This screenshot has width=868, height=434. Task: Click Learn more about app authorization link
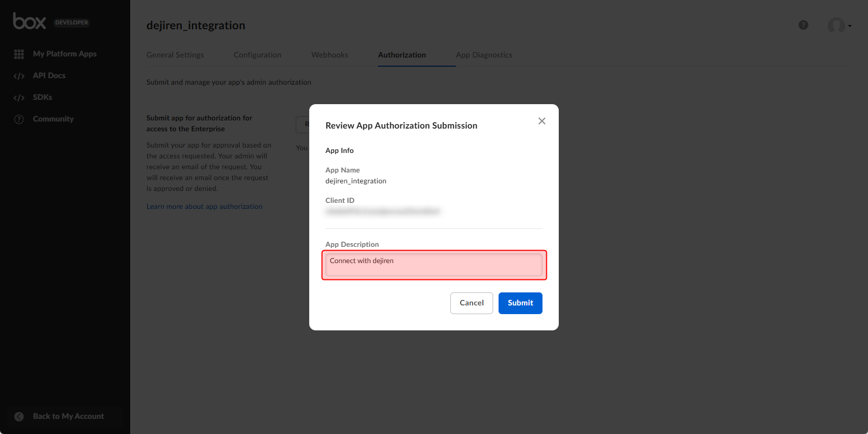205,207
